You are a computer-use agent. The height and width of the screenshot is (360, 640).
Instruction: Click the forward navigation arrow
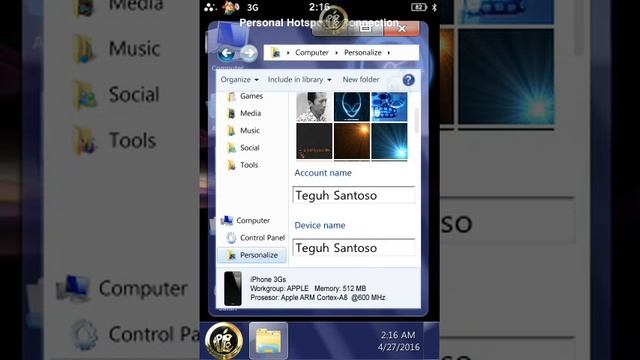(249, 53)
